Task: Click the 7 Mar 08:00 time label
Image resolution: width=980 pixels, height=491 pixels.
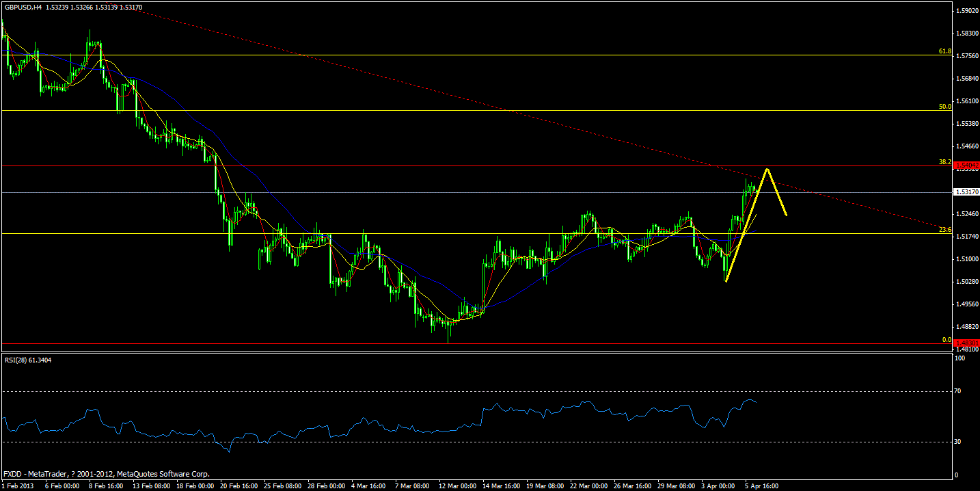Action: 412,486
